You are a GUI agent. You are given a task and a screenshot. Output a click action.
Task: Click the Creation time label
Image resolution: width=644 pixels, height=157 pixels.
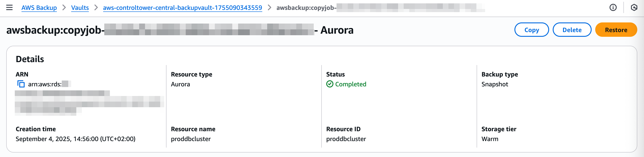36,129
